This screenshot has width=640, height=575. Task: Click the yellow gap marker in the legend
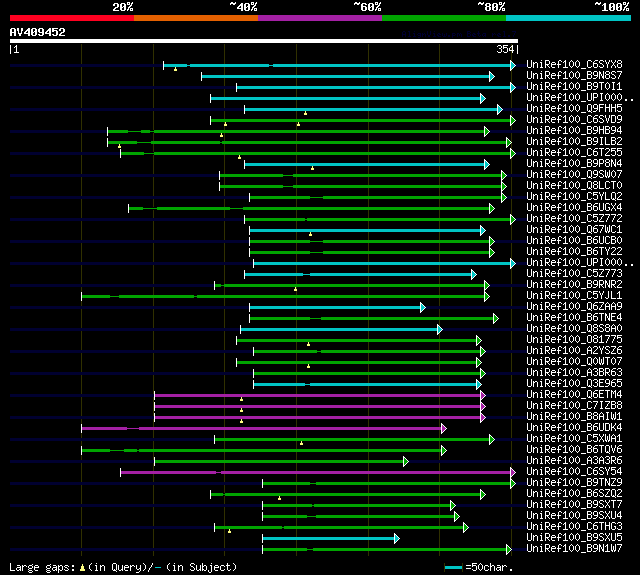(x=82, y=567)
